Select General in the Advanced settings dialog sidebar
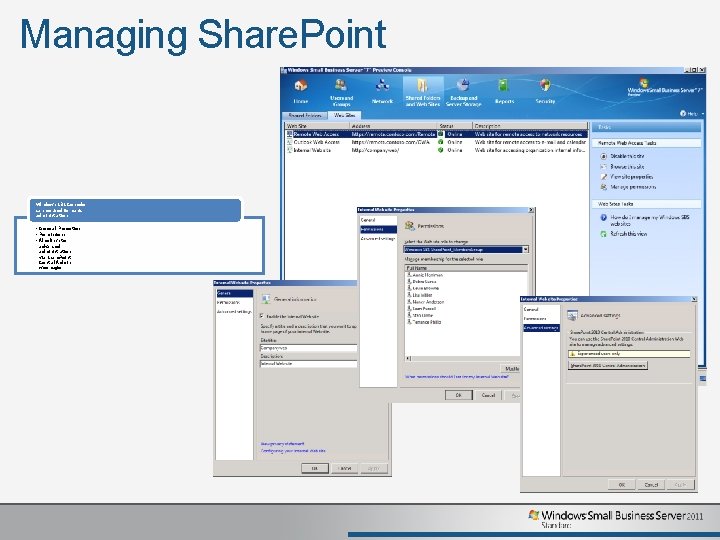This screenshot has height=540, width=720. pos(541,309)
